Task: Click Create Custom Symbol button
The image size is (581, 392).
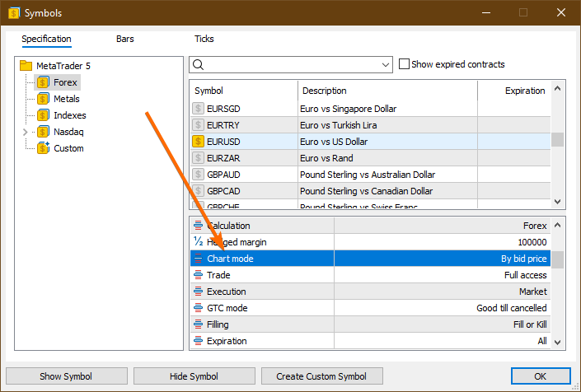Action: click(x=322, y=376)
